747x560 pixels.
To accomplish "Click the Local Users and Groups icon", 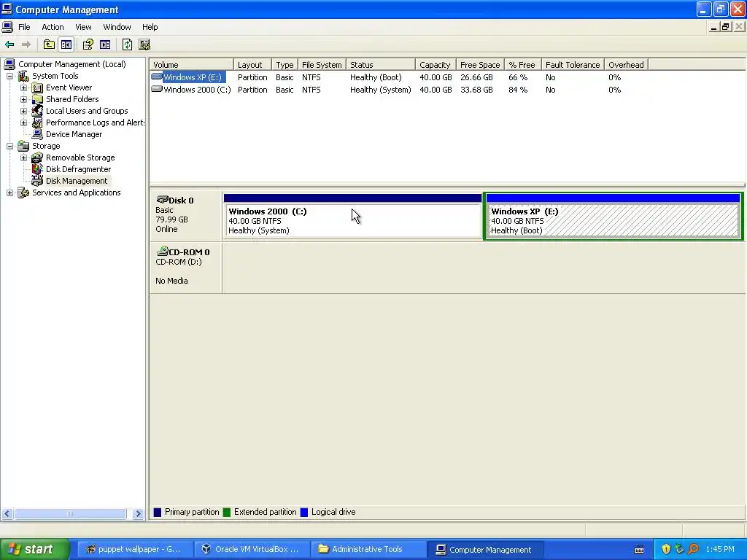I will [x=37, y=111].
